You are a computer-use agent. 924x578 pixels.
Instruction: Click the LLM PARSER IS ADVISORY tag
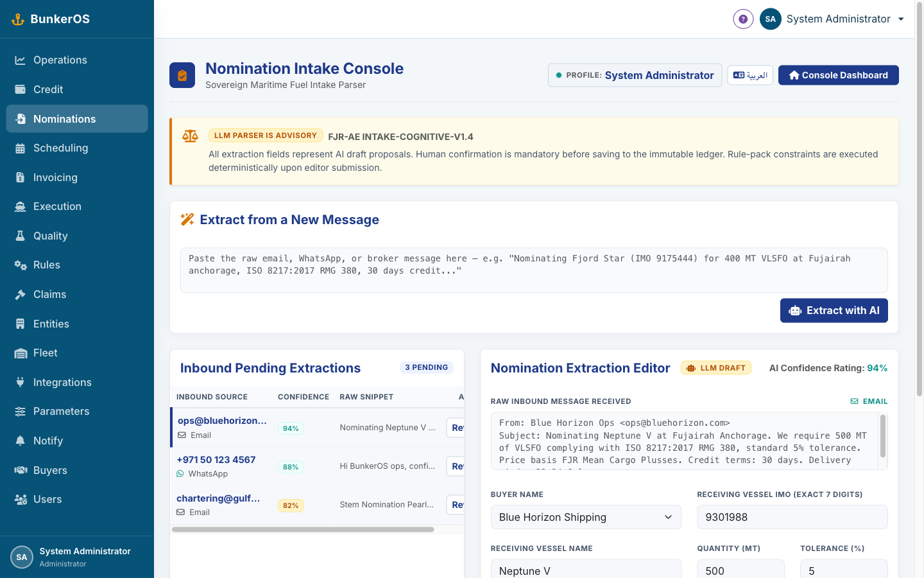point(266,136)
